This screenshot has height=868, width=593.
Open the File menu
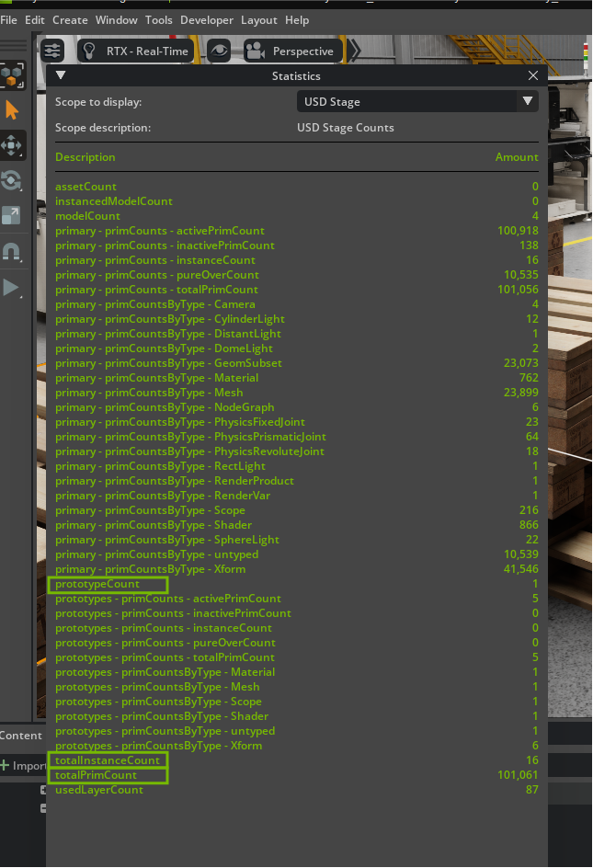pyautogui.click(x=8, y=20)
